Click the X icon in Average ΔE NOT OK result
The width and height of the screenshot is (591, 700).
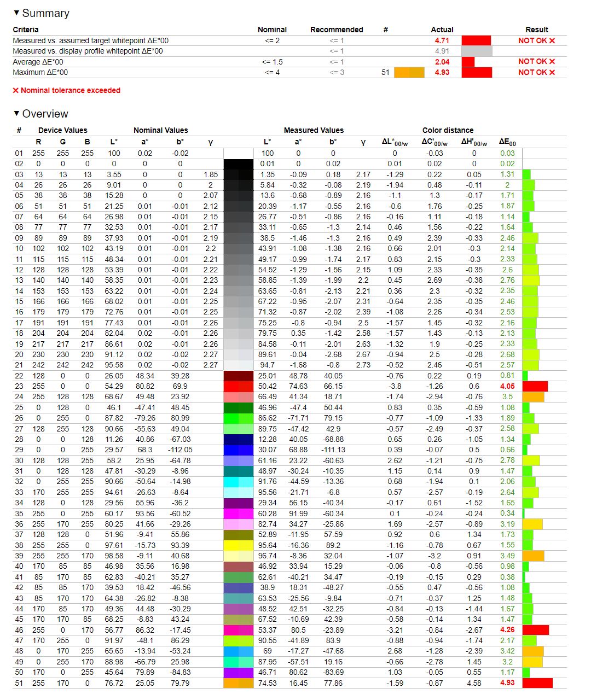552,61
